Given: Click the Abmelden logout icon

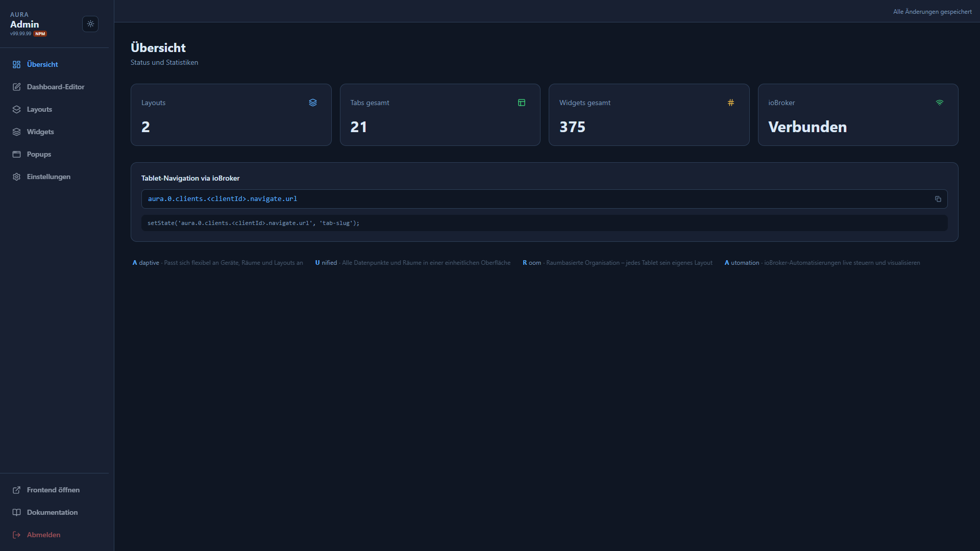Looking at the screenshot, I should coord(16,535).
